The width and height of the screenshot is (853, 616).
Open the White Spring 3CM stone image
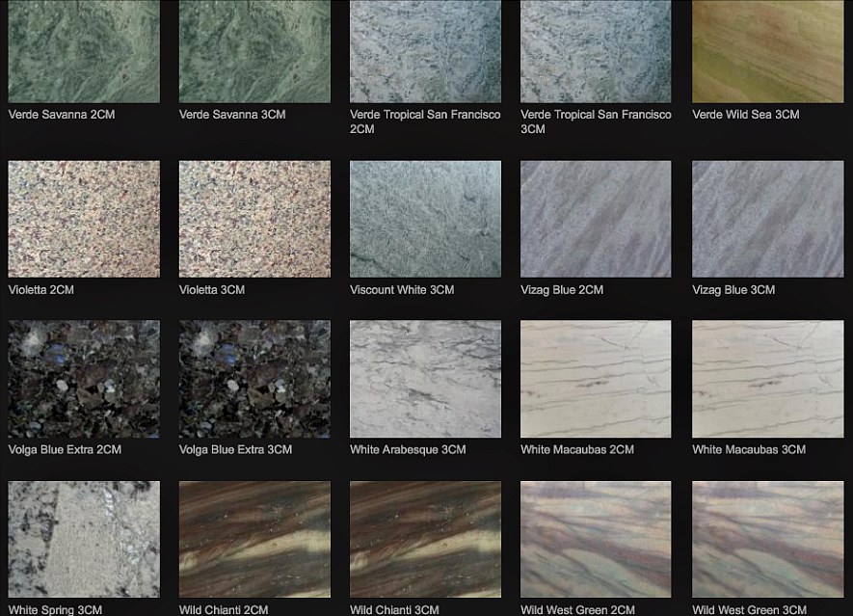(84, 539)
